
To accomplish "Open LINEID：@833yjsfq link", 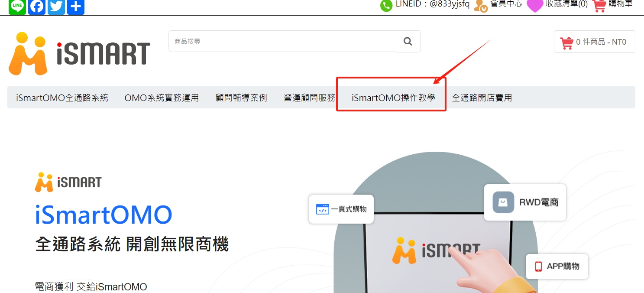I will (x=432, y=4).
